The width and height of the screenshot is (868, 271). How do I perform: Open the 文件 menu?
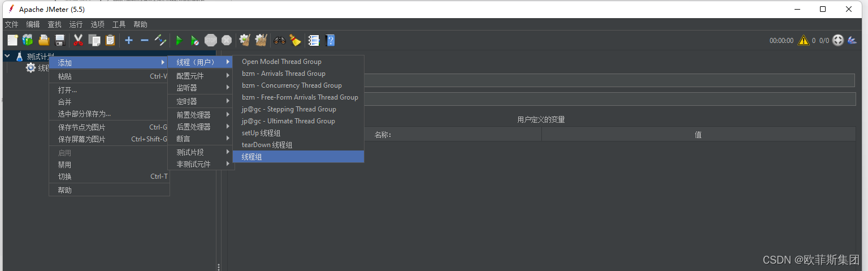tap(12, 24)
